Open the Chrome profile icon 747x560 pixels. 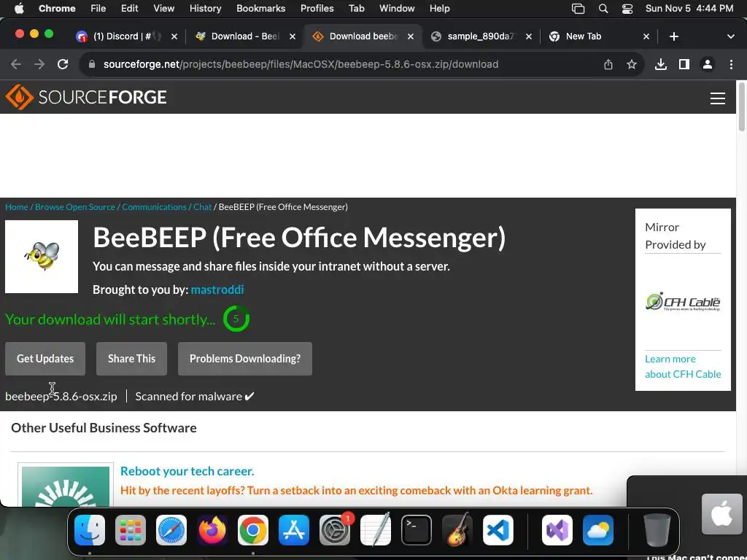pyautogui.click(x=708, y=64)
